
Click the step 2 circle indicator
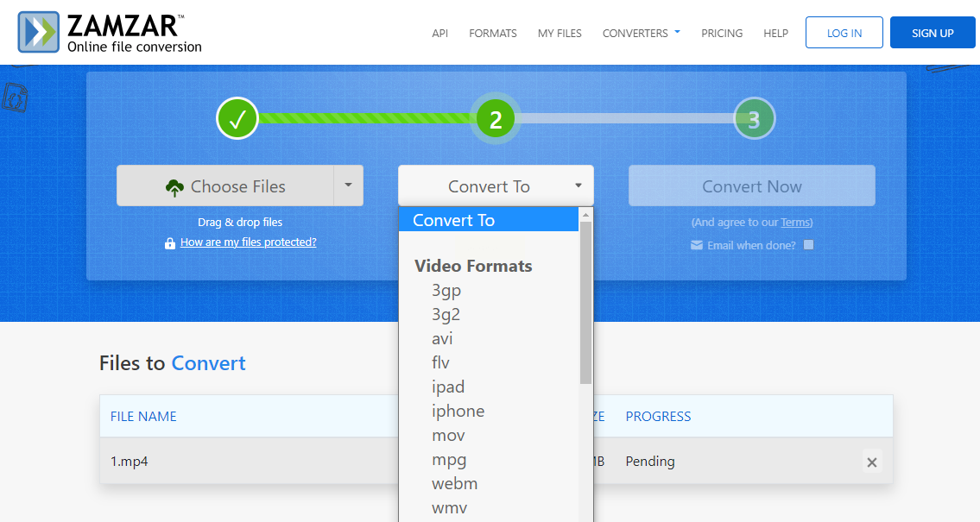[x=496, y=119]
